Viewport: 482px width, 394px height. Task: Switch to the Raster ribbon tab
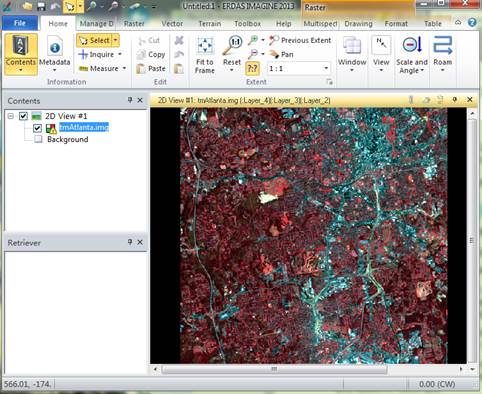[x=134, y=24]
